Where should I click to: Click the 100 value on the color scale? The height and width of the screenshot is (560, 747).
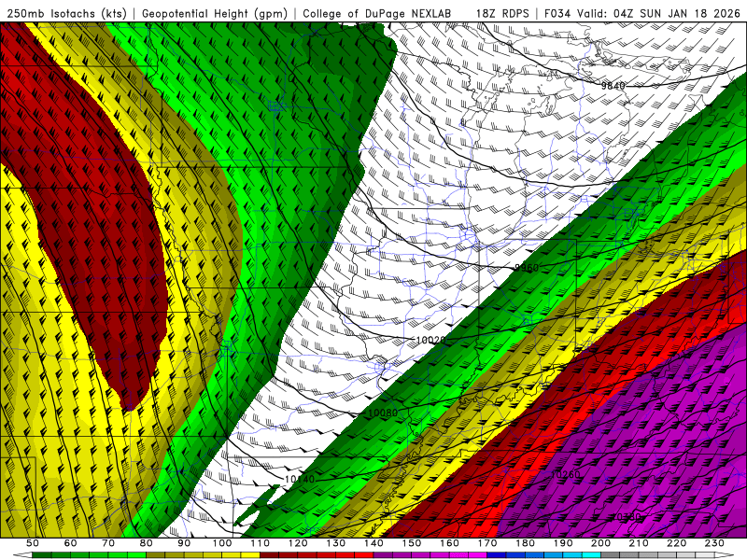click(222, 543)
